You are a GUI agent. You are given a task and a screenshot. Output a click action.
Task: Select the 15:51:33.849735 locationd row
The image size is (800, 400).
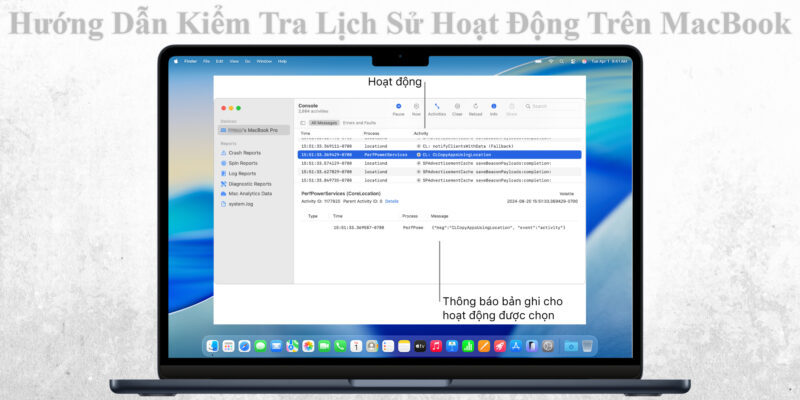[439, 180]
